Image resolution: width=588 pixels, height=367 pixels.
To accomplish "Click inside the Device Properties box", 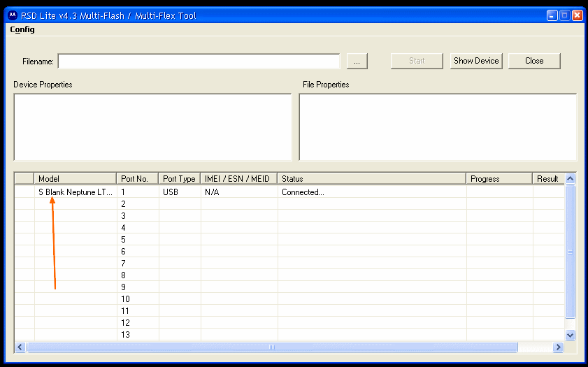I will click(152, 127).
